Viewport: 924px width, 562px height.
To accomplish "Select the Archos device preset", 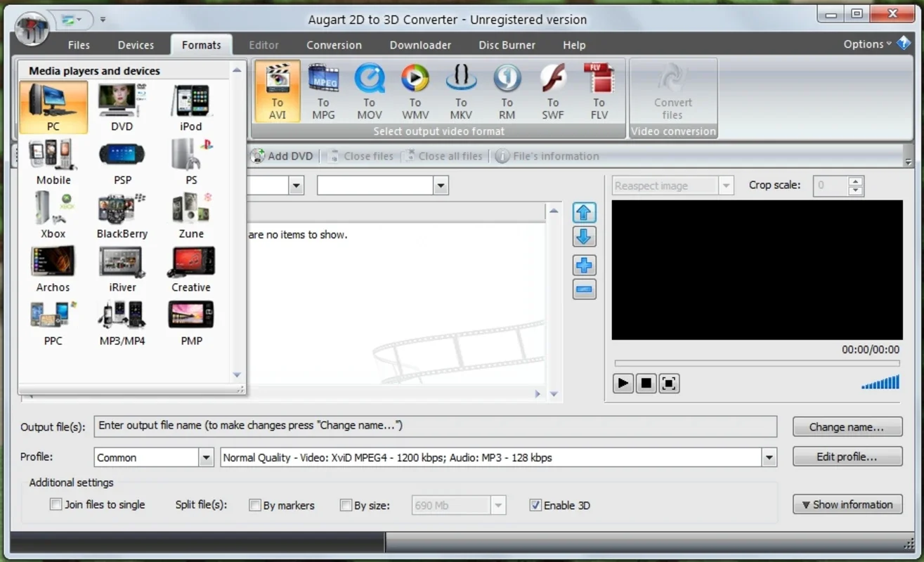I will coord(53,269).
